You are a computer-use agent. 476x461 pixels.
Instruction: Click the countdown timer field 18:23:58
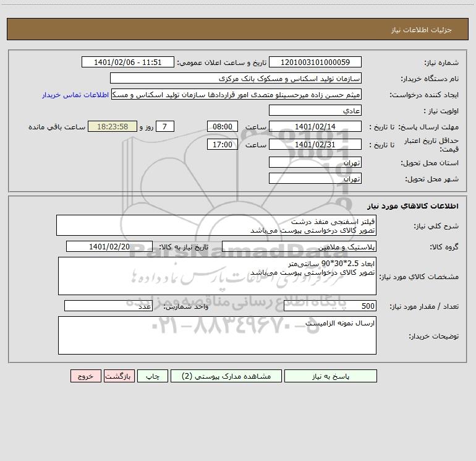point(113,126)
